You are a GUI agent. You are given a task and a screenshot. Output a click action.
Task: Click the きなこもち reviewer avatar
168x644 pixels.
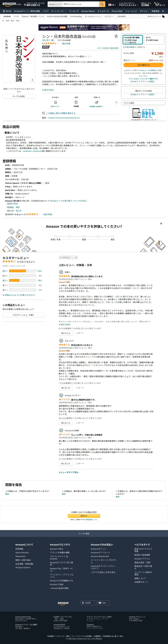pyautogui.click(x=61, y=341)
